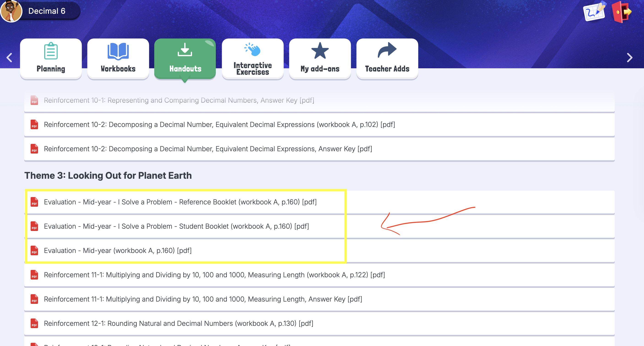Click PDF icon of Reinforcement 10-2 workbook p.102
This screenshot has height=346, width=644.
point(34,124)
